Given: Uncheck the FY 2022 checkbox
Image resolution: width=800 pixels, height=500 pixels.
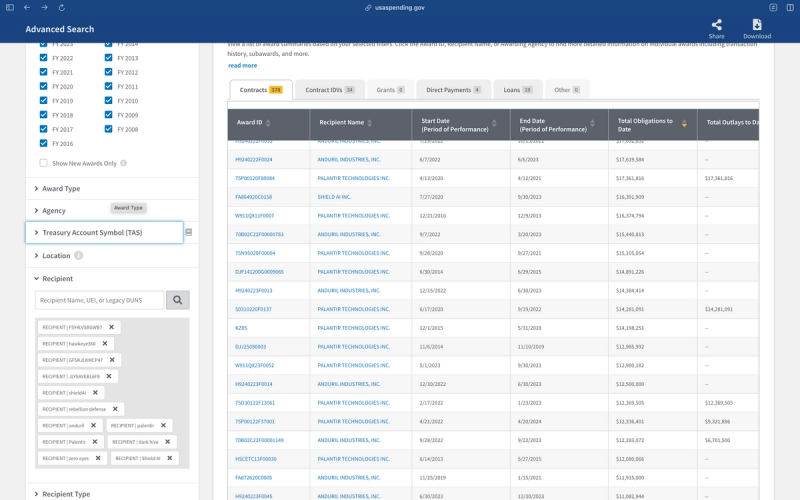Looking at the screenshot, I should (43, 58).
